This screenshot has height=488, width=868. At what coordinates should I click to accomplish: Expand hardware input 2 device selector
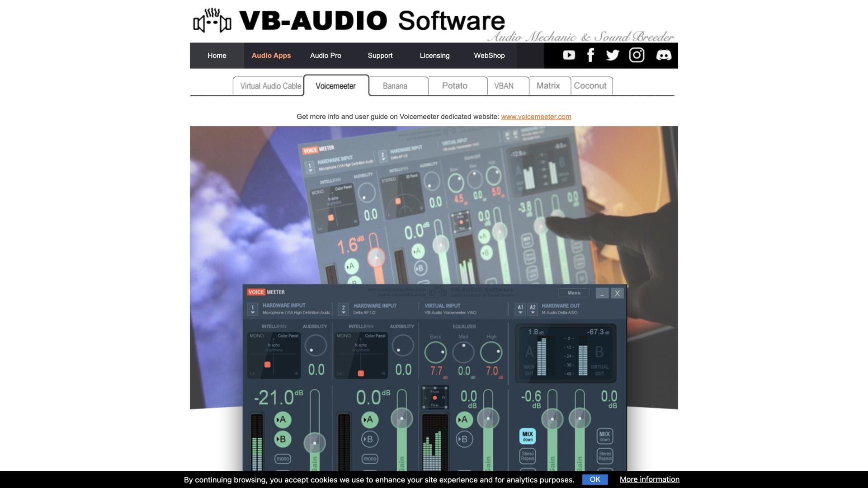pos(344,309)
